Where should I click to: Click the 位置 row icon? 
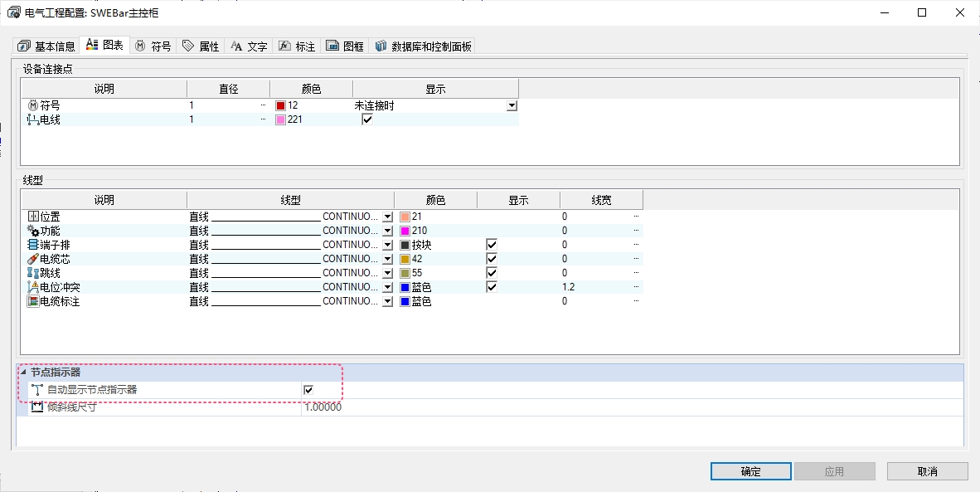tap(33, 217)
